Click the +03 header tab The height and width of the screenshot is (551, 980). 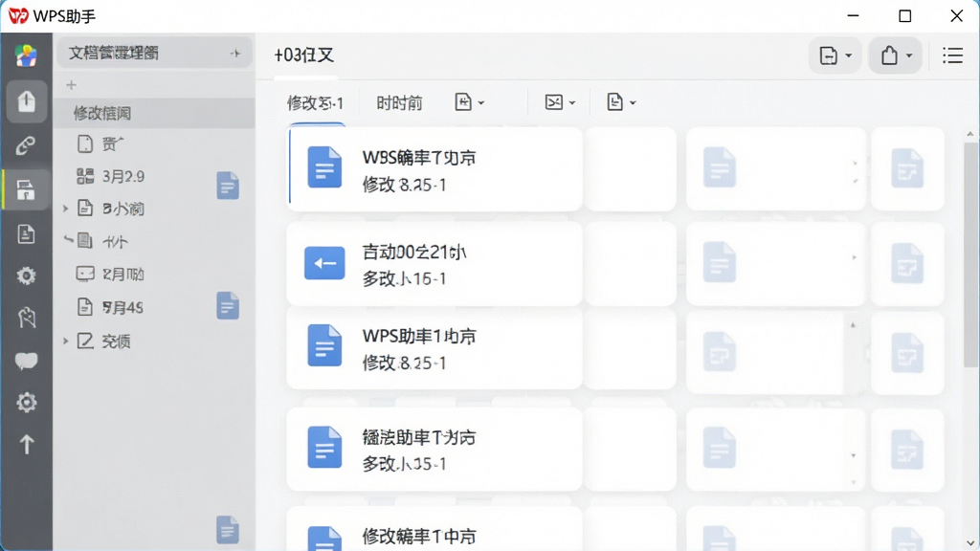(x=303, y=55)
